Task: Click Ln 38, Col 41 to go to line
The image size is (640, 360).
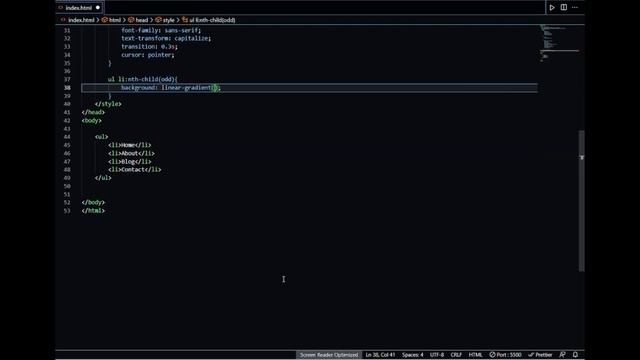Action: pos(380,355)
